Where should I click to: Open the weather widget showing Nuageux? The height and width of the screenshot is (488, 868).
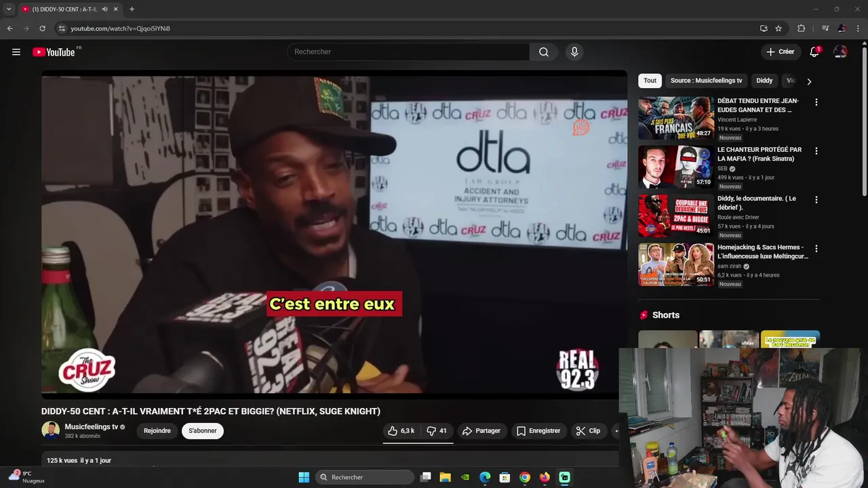[27, 477]
